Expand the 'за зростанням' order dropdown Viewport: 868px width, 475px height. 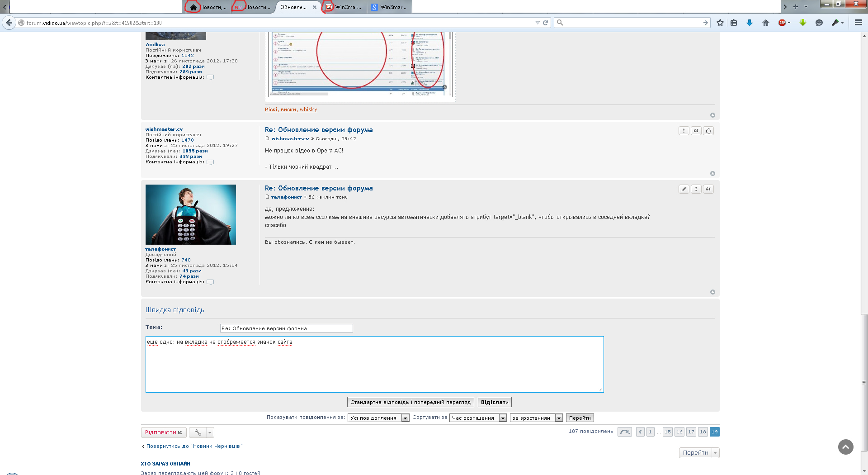point(536,418)
